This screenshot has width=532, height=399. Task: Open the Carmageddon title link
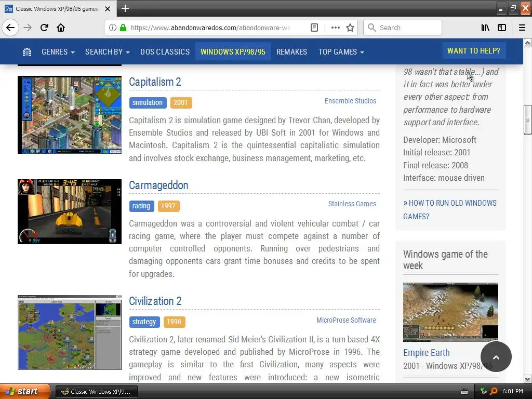158,185
